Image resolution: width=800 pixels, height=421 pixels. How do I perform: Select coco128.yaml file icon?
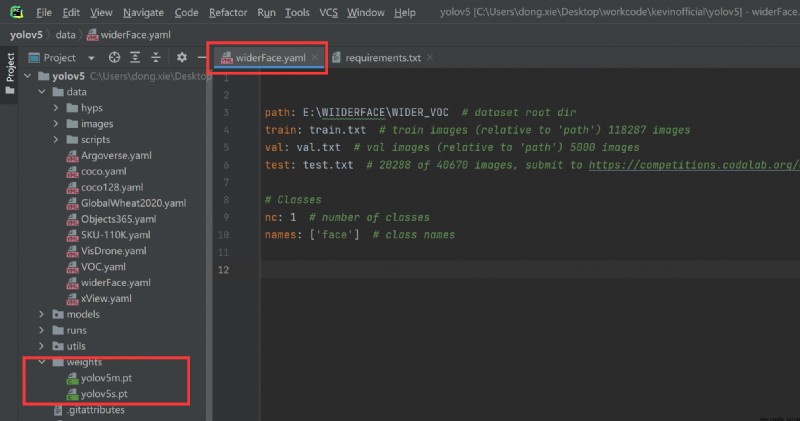tap(72, 188)
